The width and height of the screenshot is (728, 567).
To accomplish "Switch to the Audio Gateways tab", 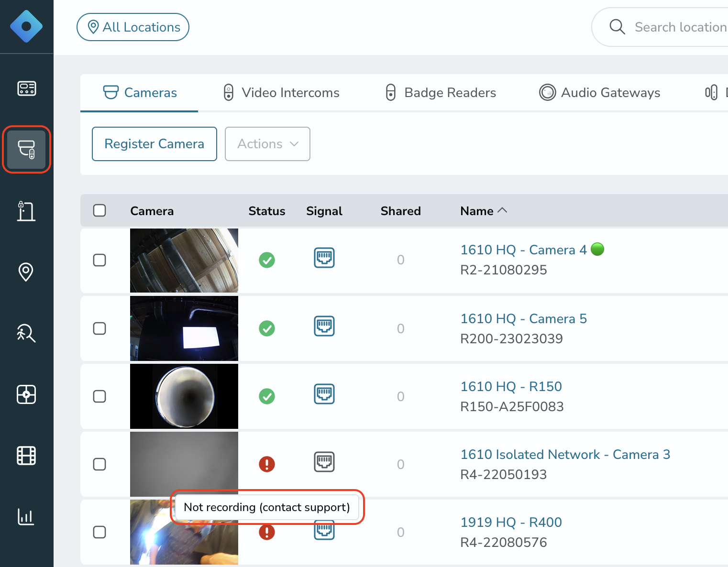I will [x=599, y=92].
